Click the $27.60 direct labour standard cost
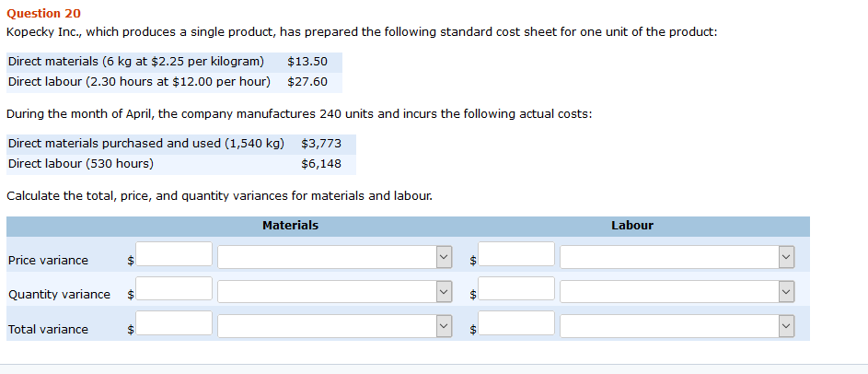 307,82
